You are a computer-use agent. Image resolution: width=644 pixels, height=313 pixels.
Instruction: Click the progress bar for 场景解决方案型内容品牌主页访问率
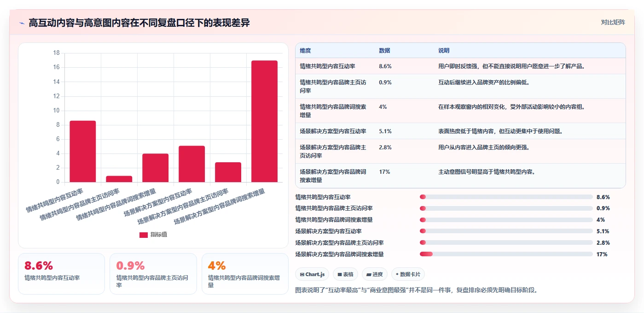pyautogui.click(x=506, y=243)
